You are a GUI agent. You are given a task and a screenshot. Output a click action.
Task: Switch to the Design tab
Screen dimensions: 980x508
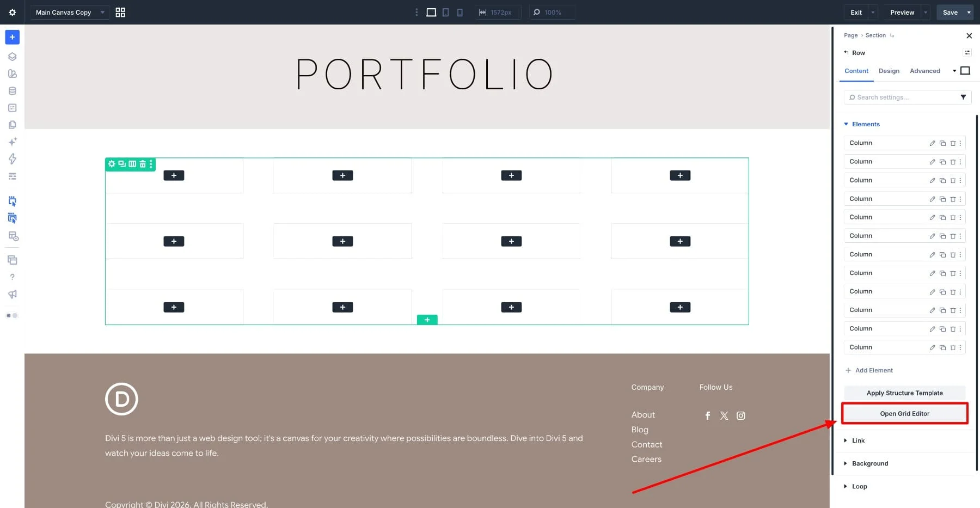[x=889, y=71]
